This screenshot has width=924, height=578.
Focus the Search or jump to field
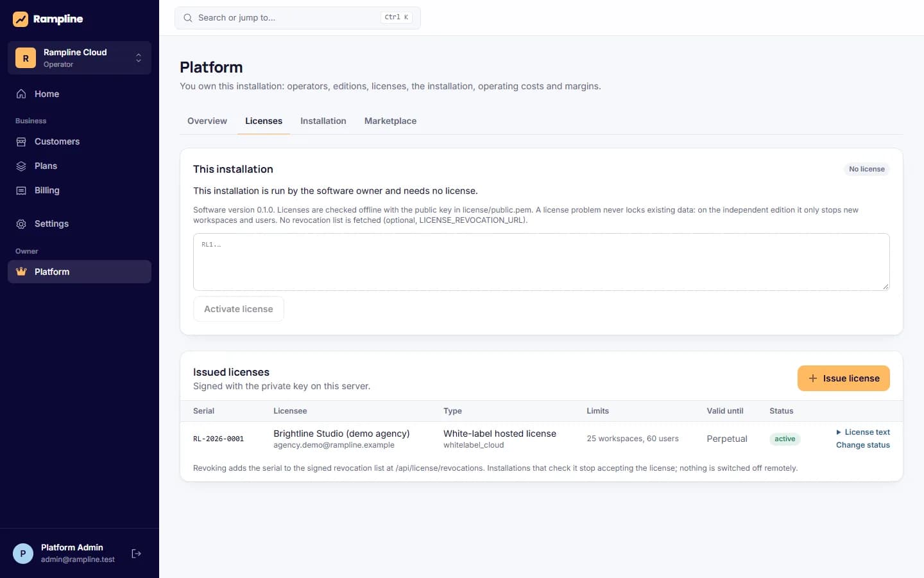[x=298, y=18]
